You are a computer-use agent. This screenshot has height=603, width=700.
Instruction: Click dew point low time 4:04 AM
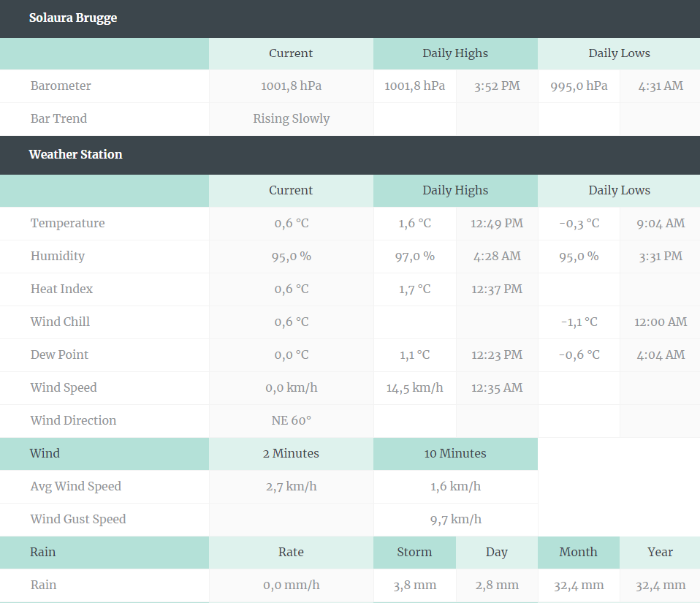[x=661, y=355]
